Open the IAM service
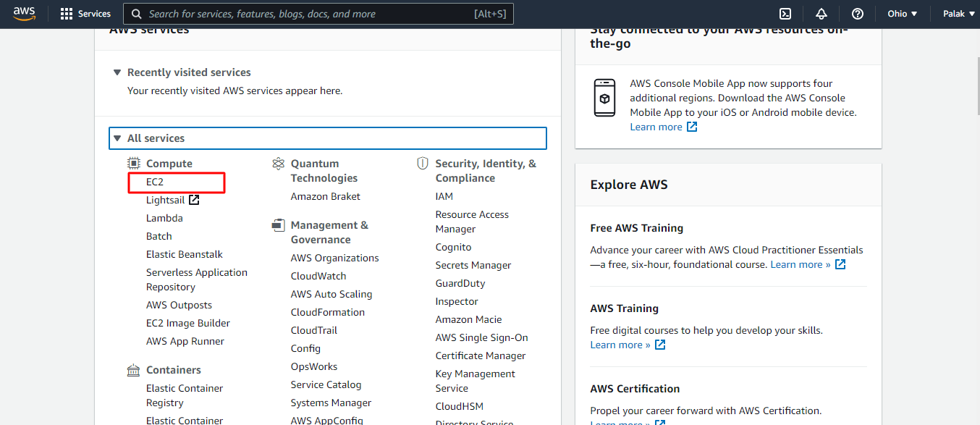 pos(444,196)
